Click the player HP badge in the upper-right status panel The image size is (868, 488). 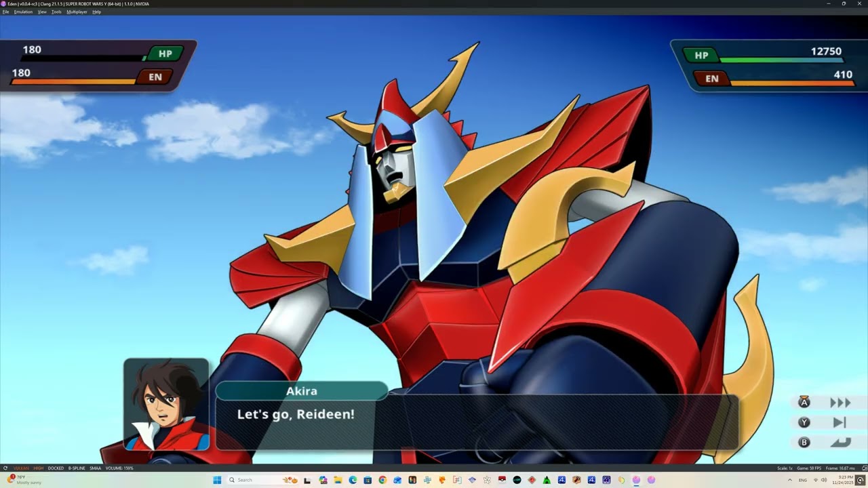coord(701,56)
